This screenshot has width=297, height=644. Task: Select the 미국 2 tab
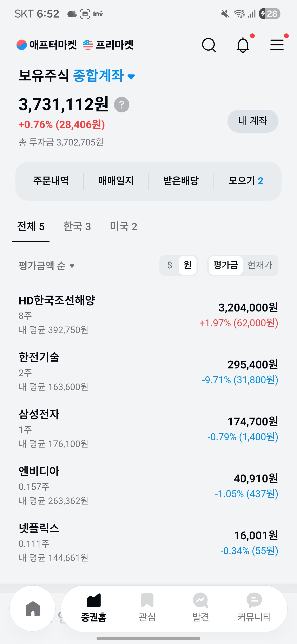click(x=124, y=226)
